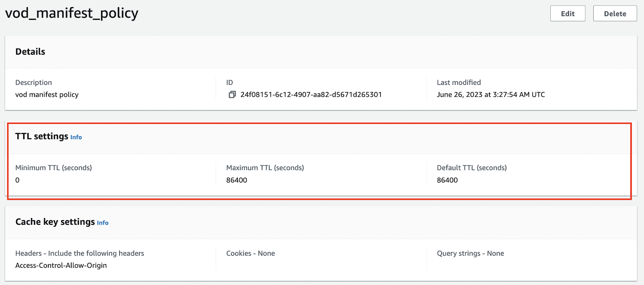Viewport: 644px width, 285px height.
Task: Click the 'vod manifest policy' description text
Action: point(47,94)
